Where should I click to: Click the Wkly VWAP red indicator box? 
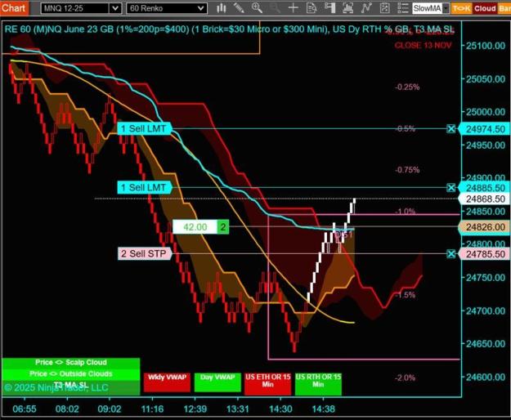167,382
